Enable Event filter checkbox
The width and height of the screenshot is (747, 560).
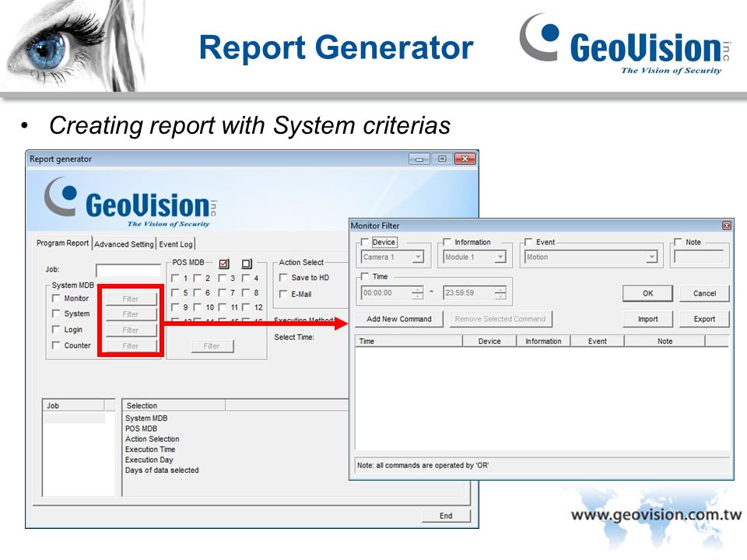(528, 242)
